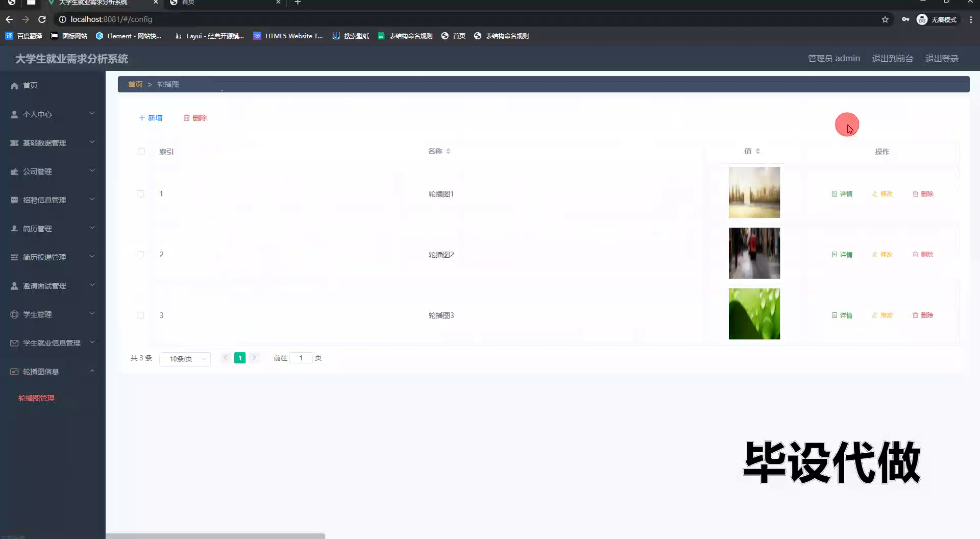Select 轮播图管理 in the sidebar

[36, 398]
